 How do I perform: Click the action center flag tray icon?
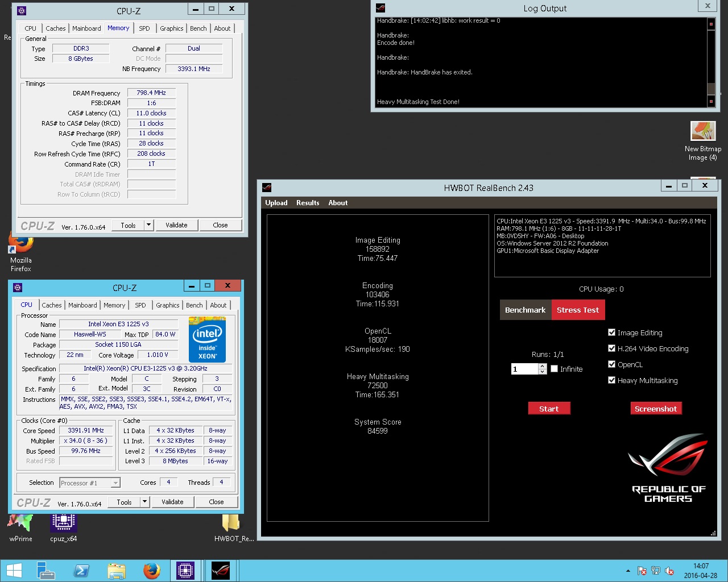[x=642, y=571]
